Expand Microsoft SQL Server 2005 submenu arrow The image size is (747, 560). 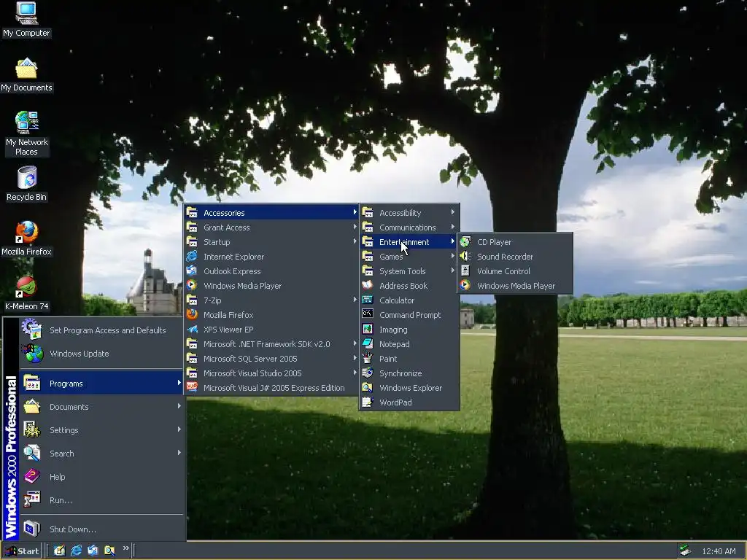pyautogui.click(x=355, y=358)
